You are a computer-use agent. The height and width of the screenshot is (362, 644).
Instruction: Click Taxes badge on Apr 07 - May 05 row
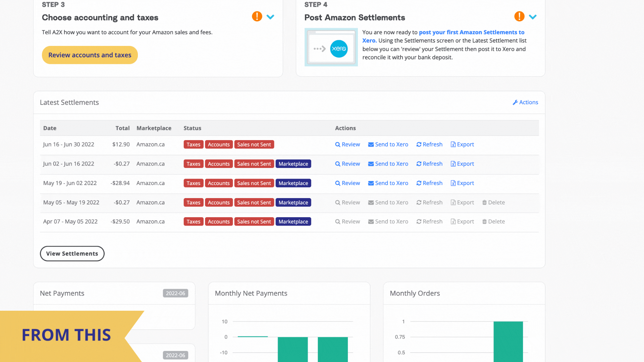[194, 222]
